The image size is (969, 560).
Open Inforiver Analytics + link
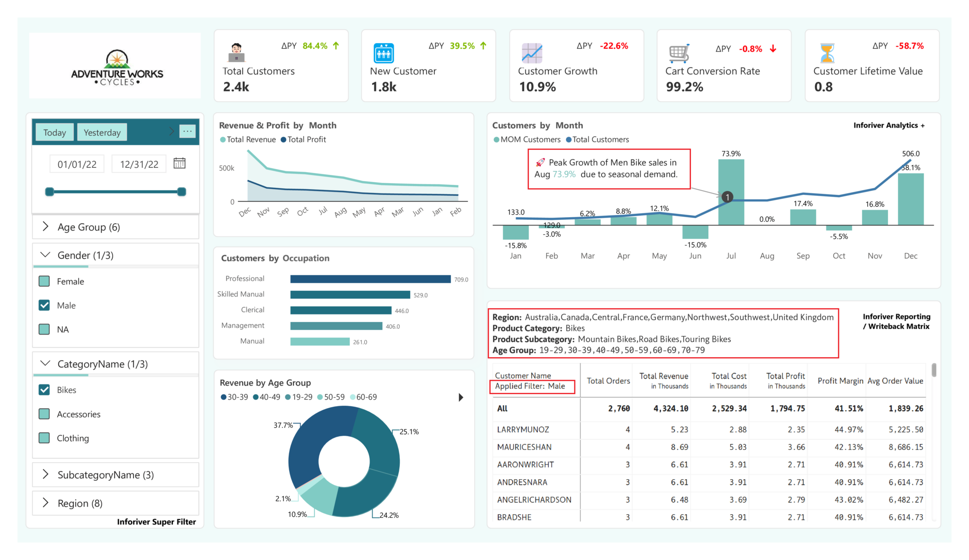[889, 125]
